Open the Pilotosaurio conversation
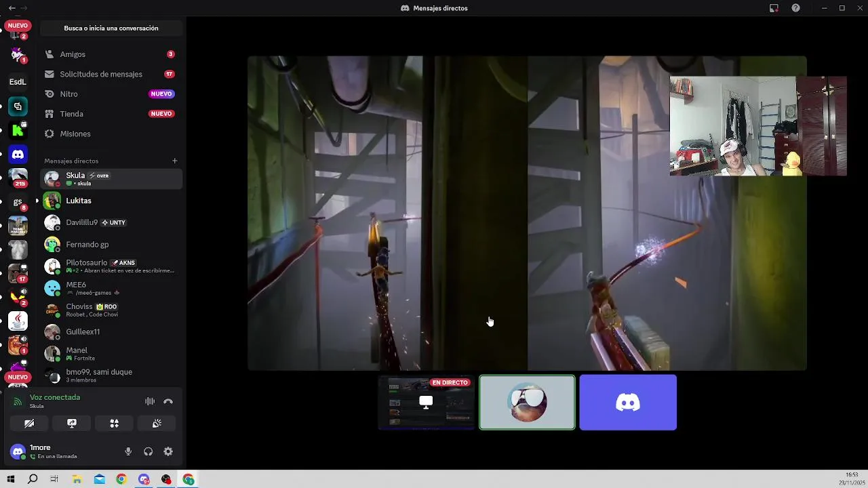 click(x=111, y=266)
